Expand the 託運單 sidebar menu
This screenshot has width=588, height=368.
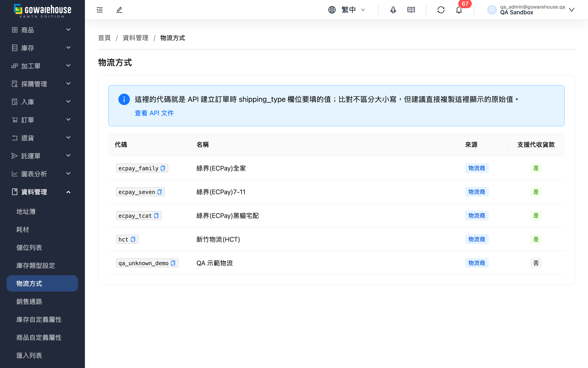[42, 156]
